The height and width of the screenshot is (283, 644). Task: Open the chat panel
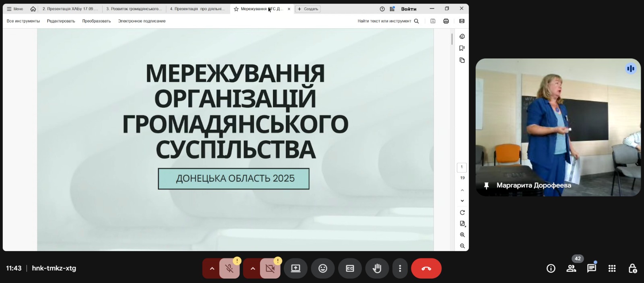[x=591, y=268]
